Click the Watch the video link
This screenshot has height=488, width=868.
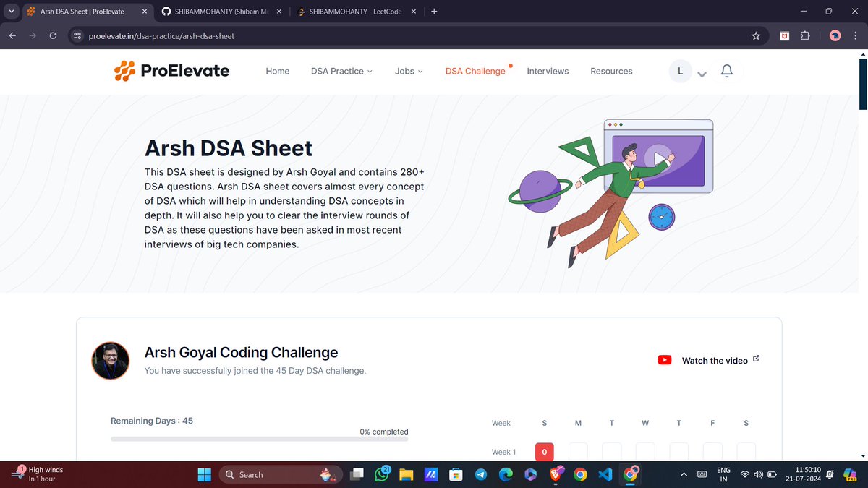coord(715,360)
